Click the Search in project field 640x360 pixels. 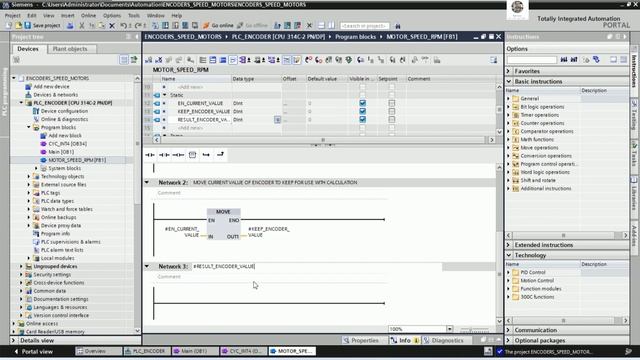364,26
